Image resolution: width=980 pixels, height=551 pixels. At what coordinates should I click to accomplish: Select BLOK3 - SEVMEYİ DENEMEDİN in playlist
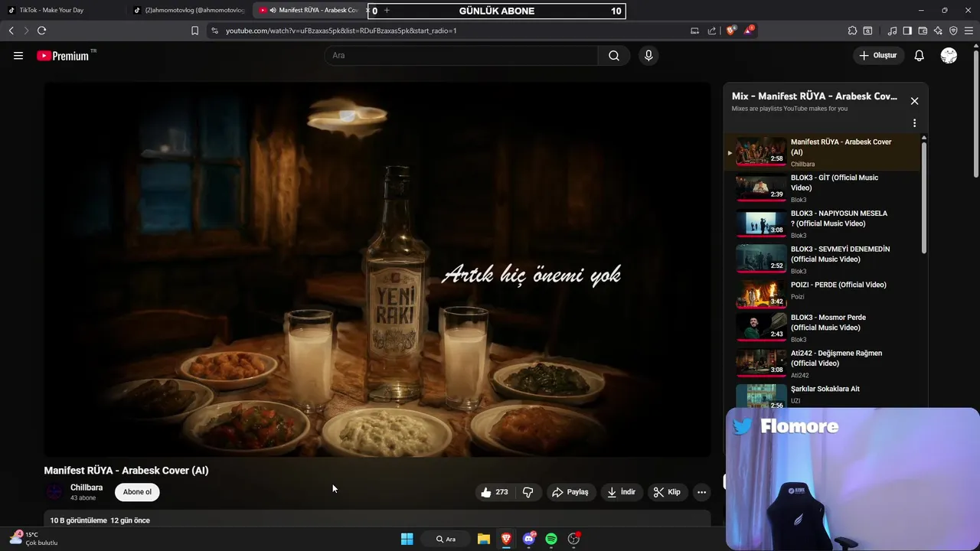pos(823,259)
